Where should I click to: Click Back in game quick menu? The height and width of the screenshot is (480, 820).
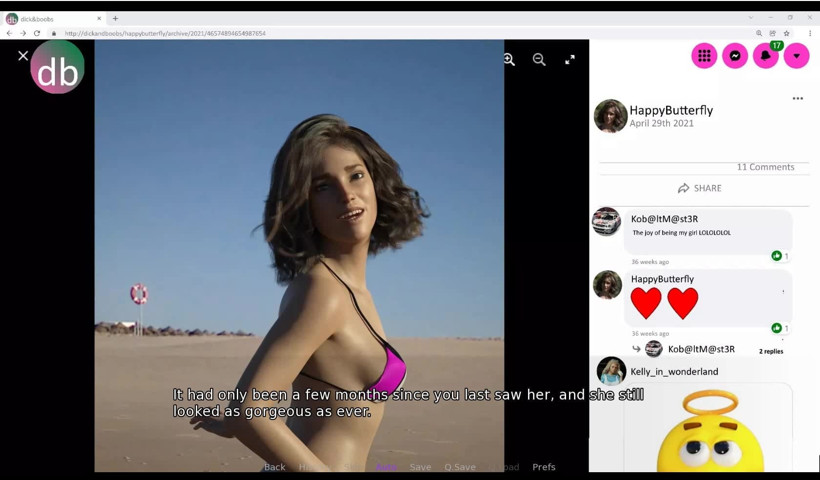pos(275,467)
